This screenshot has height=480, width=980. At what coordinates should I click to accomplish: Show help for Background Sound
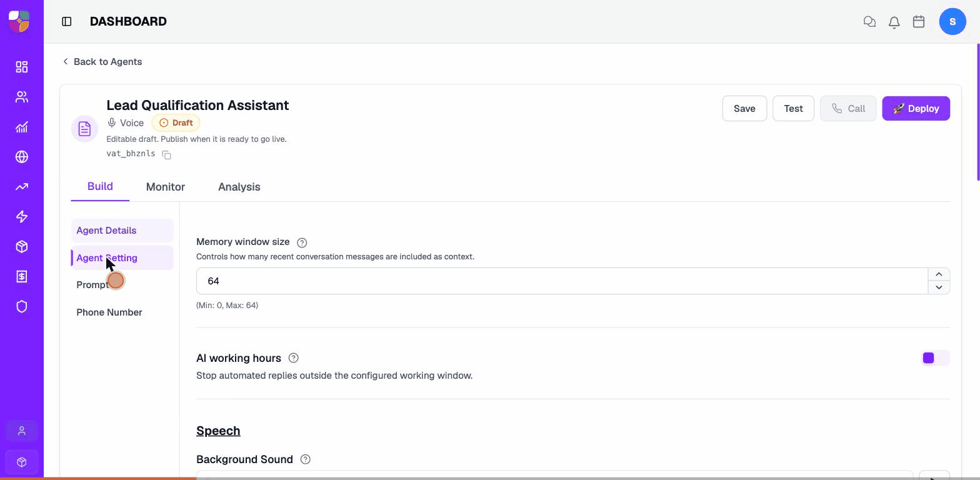[x=306, y=459]
